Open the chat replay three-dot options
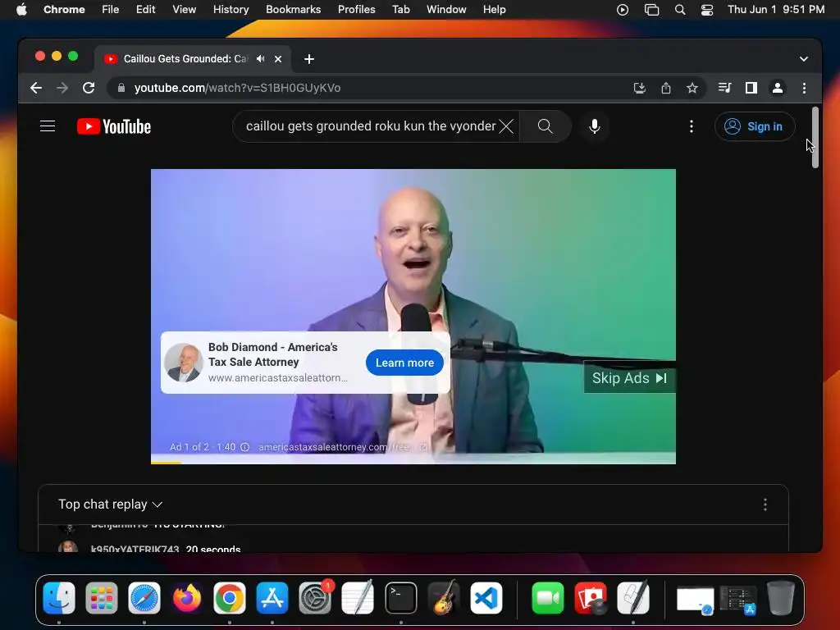The image size is (840, 630). click(x=765, y=504)
